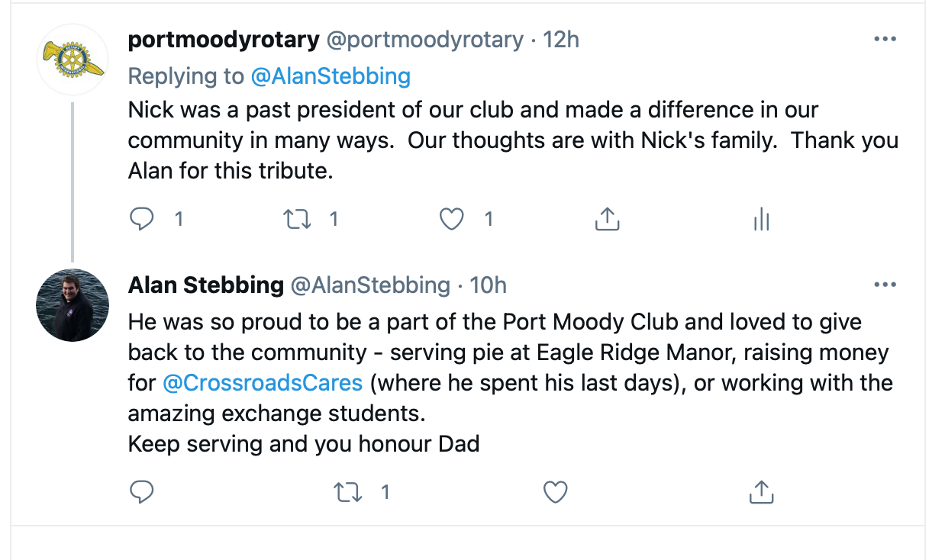Open @AlanStebbing mention in replying-to line

tap(331, 76)
